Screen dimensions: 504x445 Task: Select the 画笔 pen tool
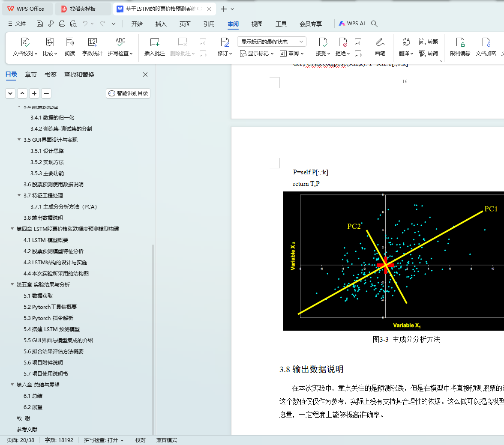click(x=380, y=47)
